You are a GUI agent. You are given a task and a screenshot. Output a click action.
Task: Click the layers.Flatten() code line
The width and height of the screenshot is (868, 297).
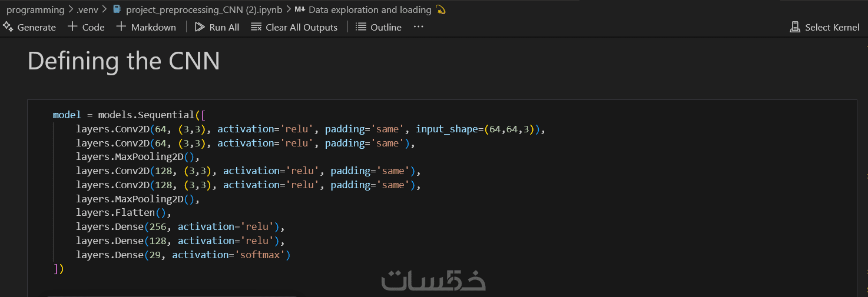(x=123, y=212)
